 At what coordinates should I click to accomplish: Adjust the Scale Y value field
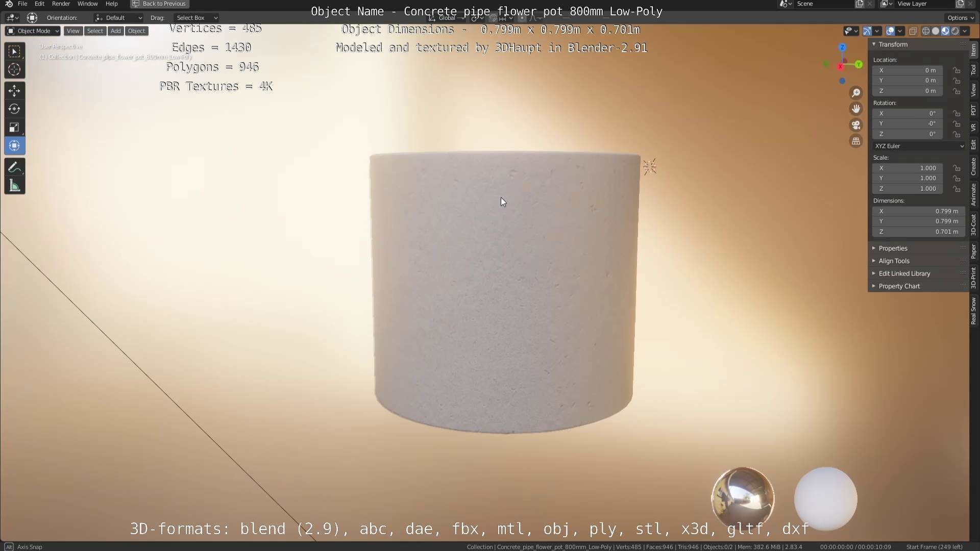pos(907,178)
